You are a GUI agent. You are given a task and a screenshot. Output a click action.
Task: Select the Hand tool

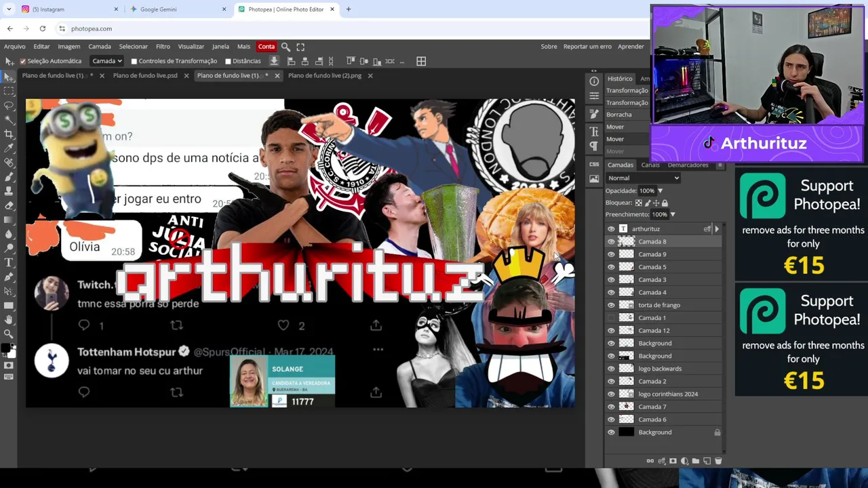[x=9, y=319]
